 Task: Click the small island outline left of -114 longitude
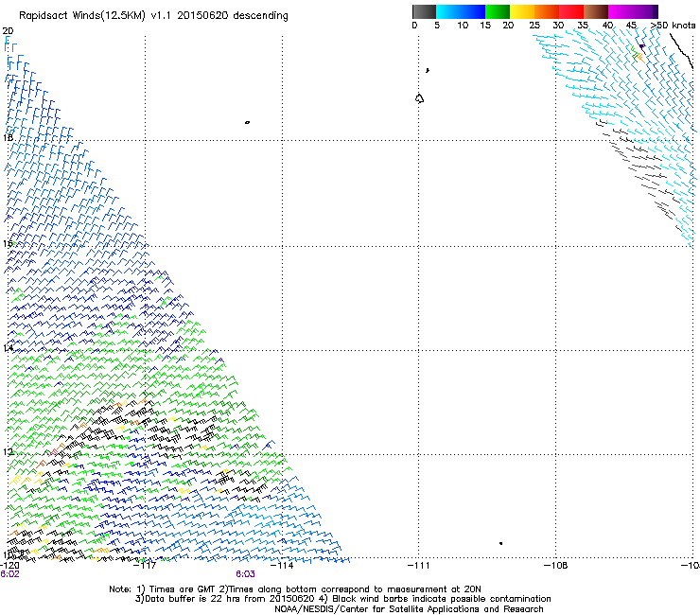tap(247, 122)
